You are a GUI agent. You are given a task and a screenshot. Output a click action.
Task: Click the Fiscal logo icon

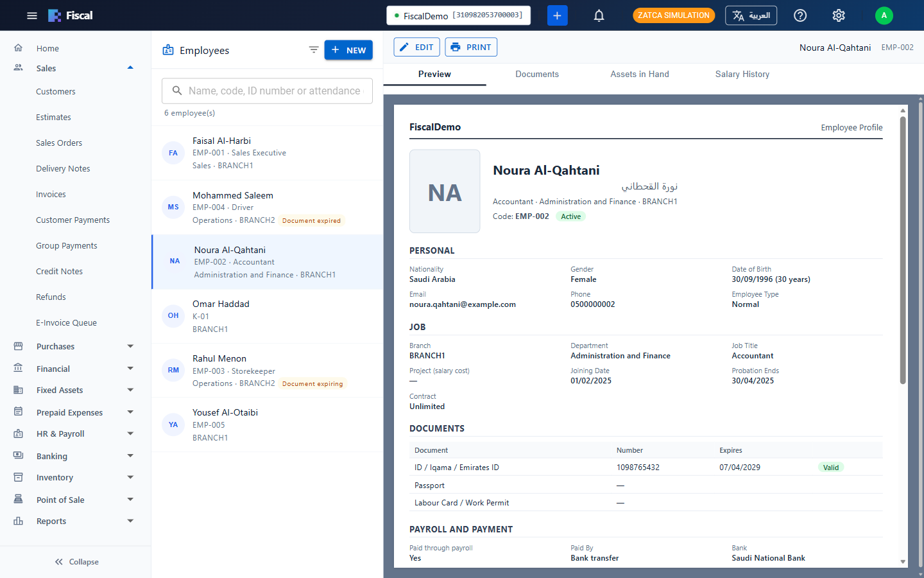click(x=55, y=15)
